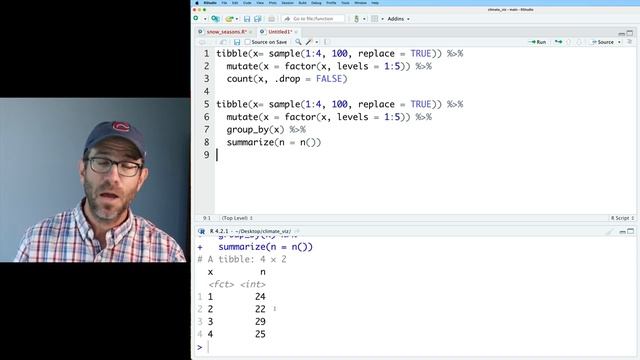The width and height of the screenshot is (640, 360).
Task: Maximize the console pane
Action: 630,231
